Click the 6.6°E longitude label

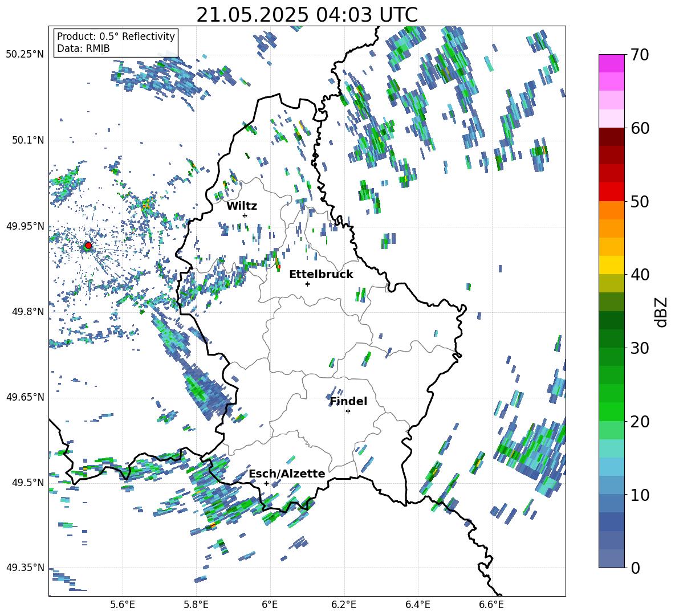pos(491,605)
